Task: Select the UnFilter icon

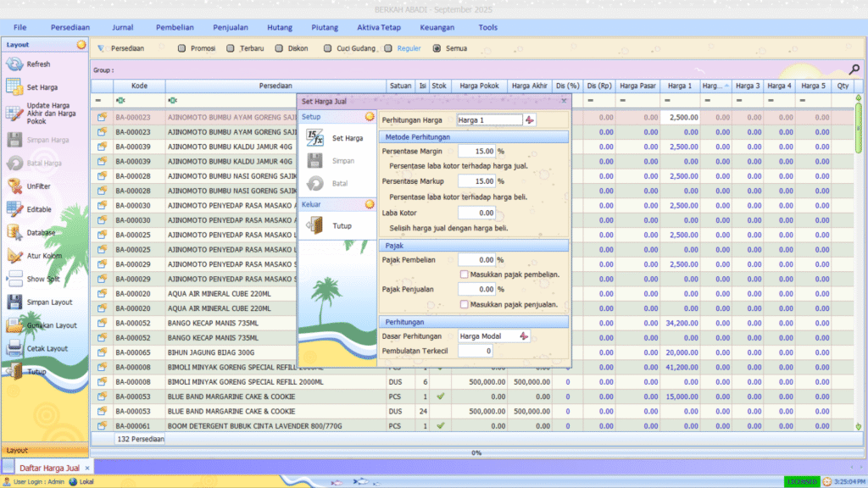Action: click(14, 186)
